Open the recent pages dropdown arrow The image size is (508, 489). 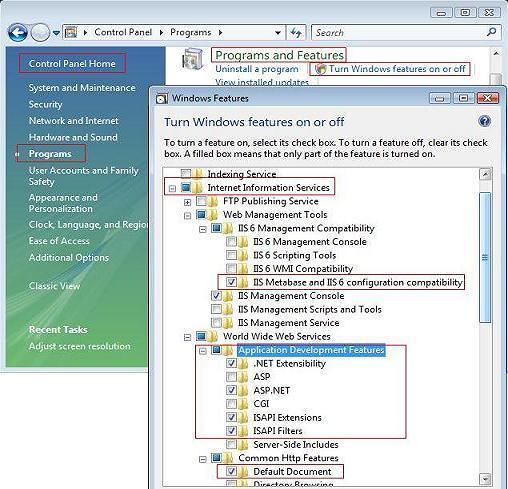pyautogui.click(x=56, y=33)
